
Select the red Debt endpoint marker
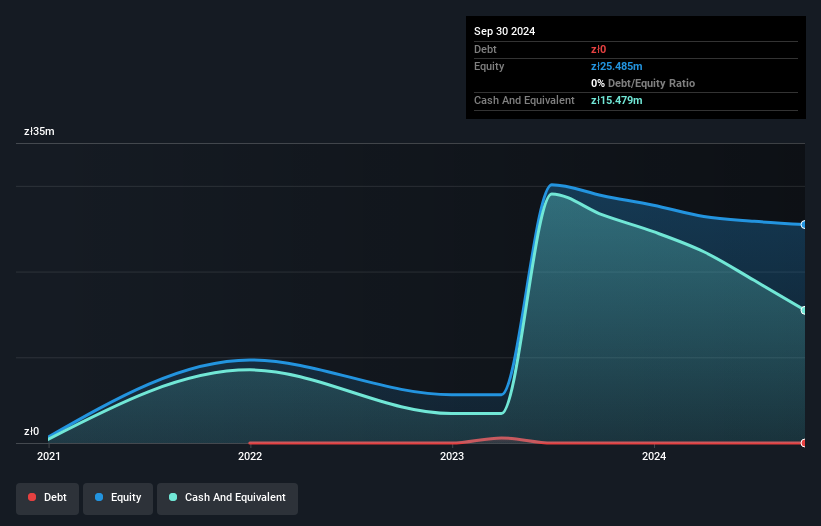[x=804, y=443]
